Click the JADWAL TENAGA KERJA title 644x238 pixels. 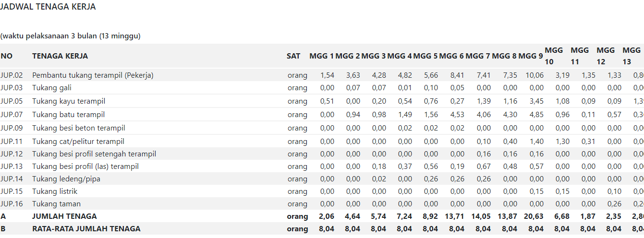48,7
